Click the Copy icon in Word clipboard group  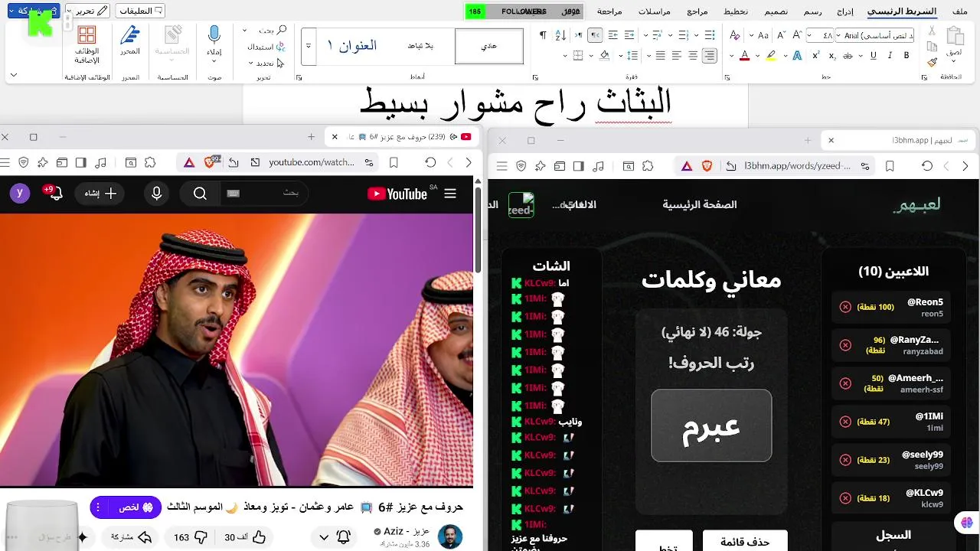(932, 46)
